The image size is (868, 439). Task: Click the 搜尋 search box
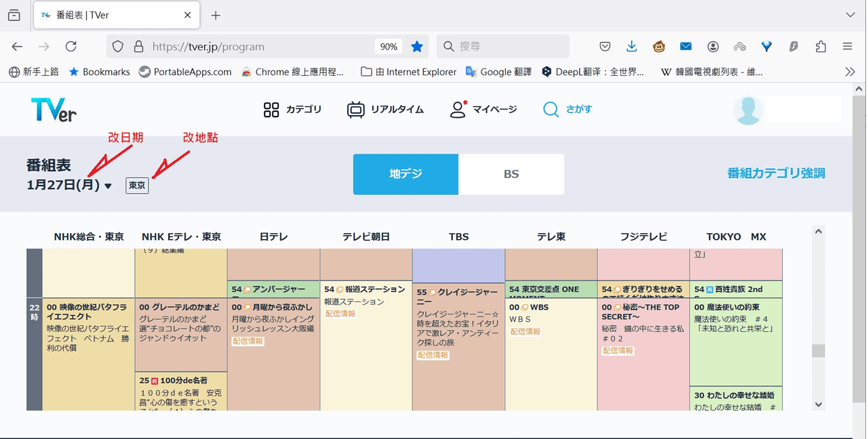pos(502,47)
